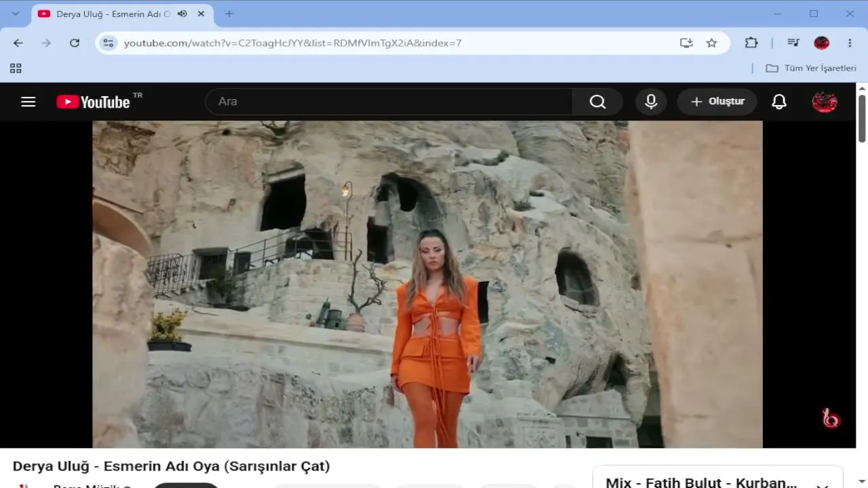Go to the YouTube home logo
The height and width of the screenshot is (488, 868).
click(x=94, y=102)
